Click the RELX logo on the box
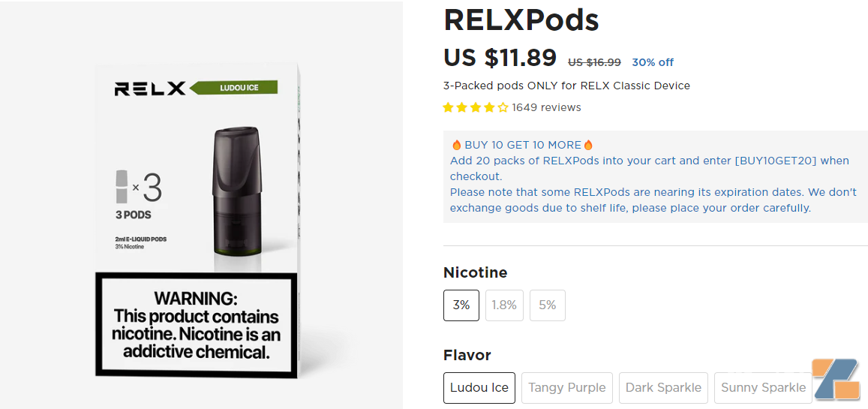 [x=150, y=89]
